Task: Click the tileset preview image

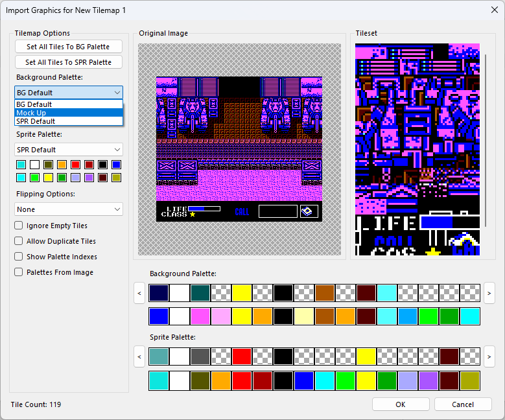Action: click(x=417, y=150)
